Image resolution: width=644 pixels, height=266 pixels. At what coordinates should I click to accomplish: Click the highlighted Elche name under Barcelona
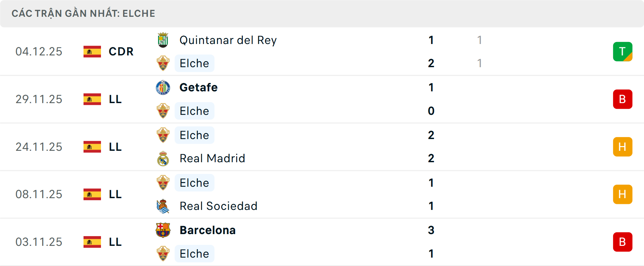[194, 254]
